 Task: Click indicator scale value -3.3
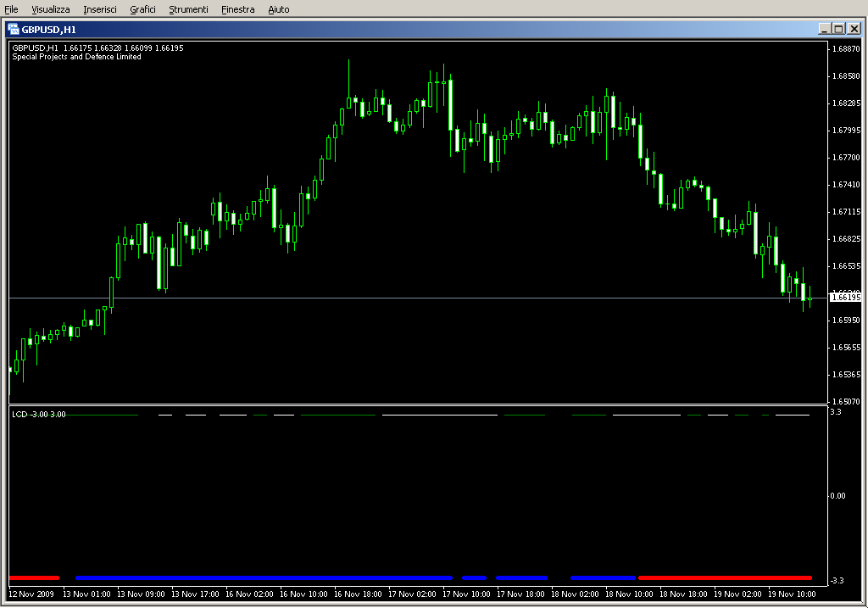tap(837, 580)
